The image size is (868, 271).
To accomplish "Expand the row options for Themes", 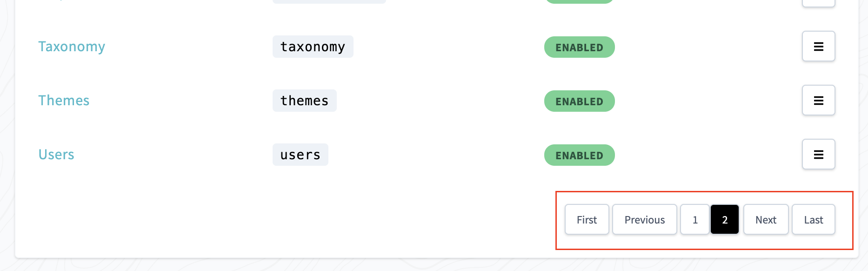I will 818,100.
